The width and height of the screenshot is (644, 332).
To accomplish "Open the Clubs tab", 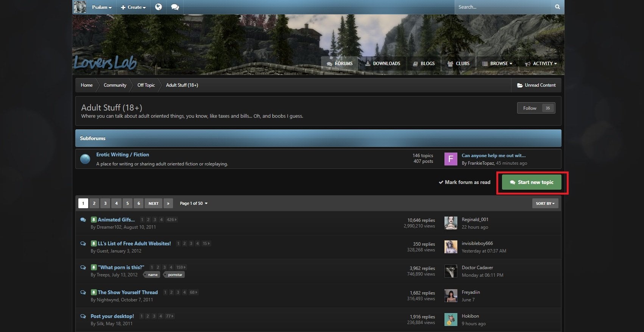I will tap(458, 64).
